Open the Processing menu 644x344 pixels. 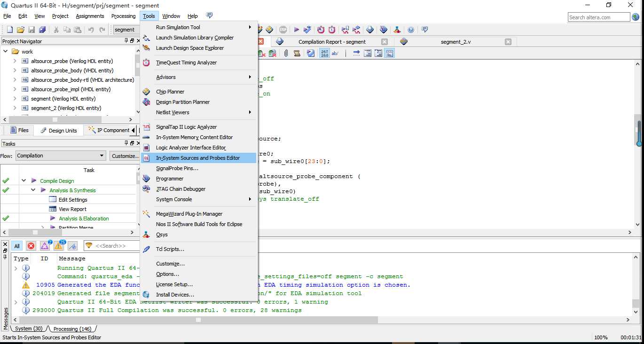pos(123,16)
